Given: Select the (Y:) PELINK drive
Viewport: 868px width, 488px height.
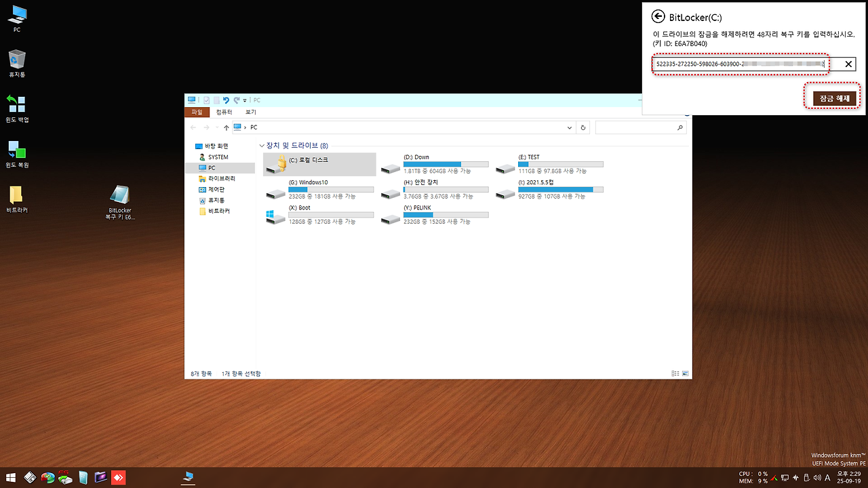Looking at the screenshot, I should pos(434,214).
